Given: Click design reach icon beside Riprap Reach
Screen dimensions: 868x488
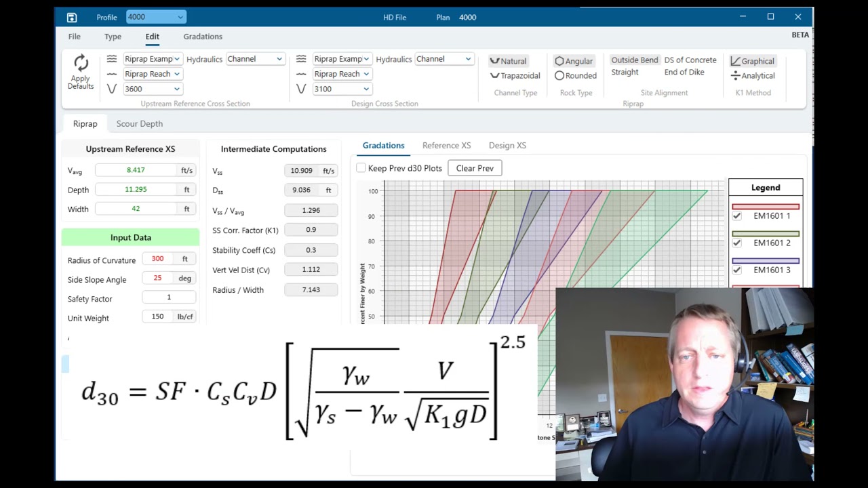Looking at the screenshot, I should click(x=301, y=74).
